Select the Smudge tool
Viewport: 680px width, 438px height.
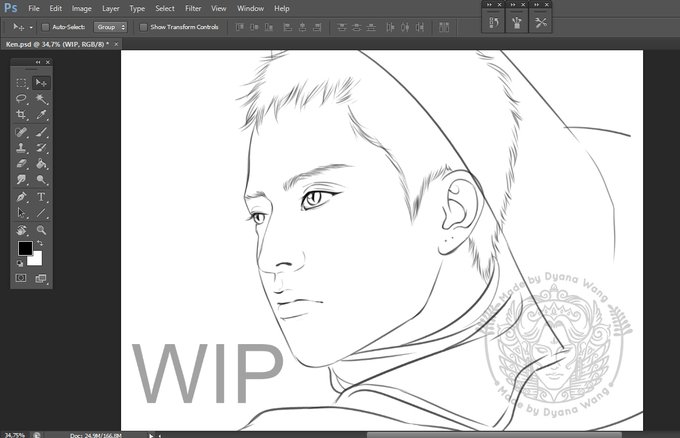point(21,180)
